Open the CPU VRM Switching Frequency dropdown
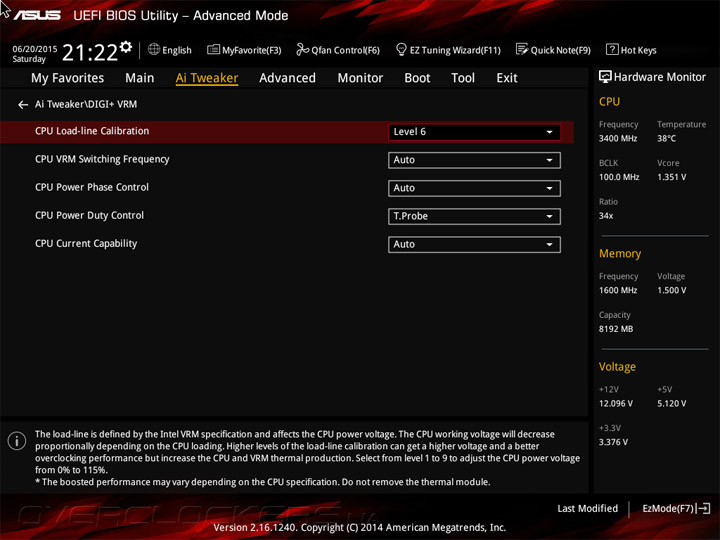 [474, 160]
